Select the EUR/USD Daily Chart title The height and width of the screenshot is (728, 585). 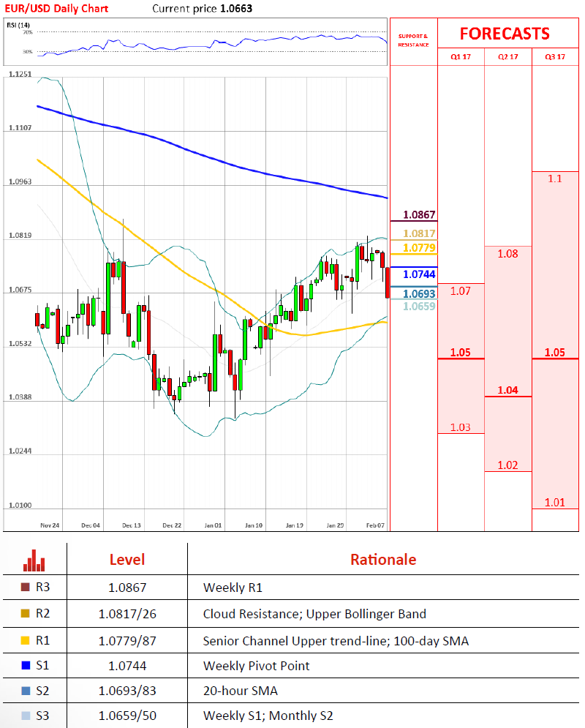(56, 8)
